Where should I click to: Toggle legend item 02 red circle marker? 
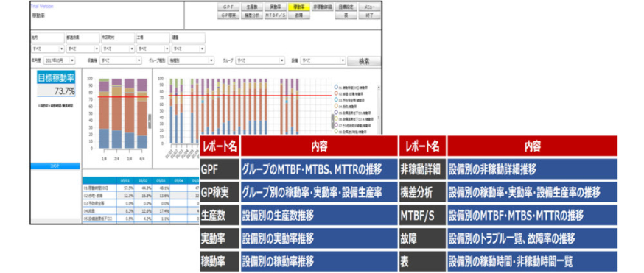pyautogui.click(x=337, y=93)
